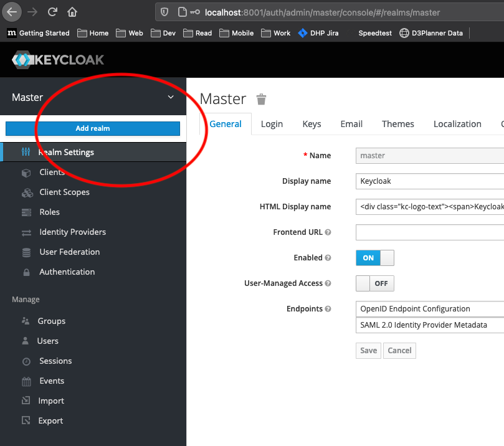504x446 pixels.
Task: Open the Mobile bookmarks folder
Action: [237, 33]
